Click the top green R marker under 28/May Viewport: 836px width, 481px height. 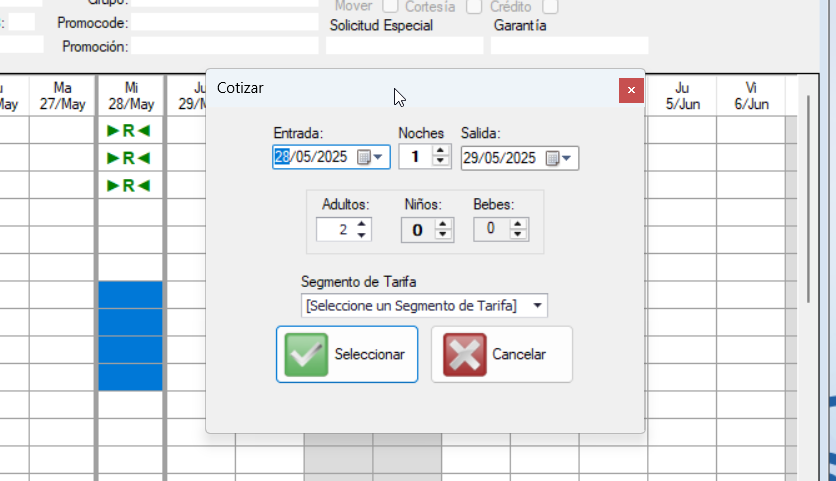click(x=127, y=131)
